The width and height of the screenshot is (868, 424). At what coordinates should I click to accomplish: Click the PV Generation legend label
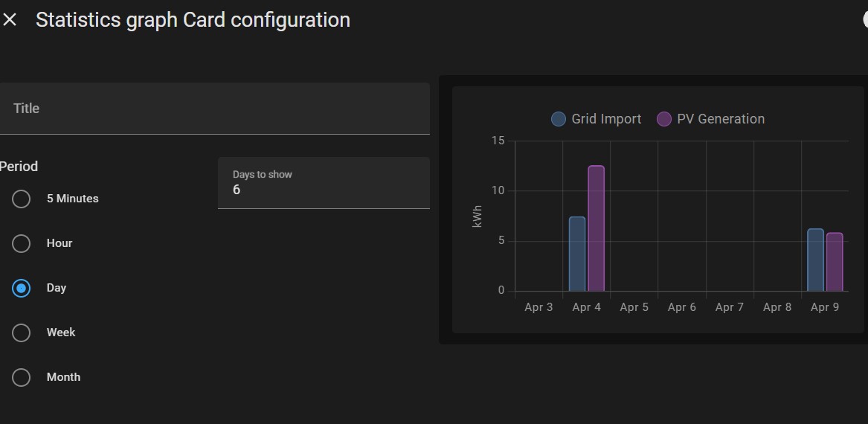721,119
